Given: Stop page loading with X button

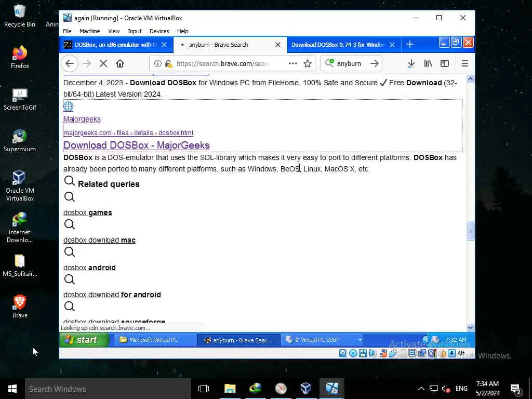Looking at the screenshot, I should [x=103, y=63].
